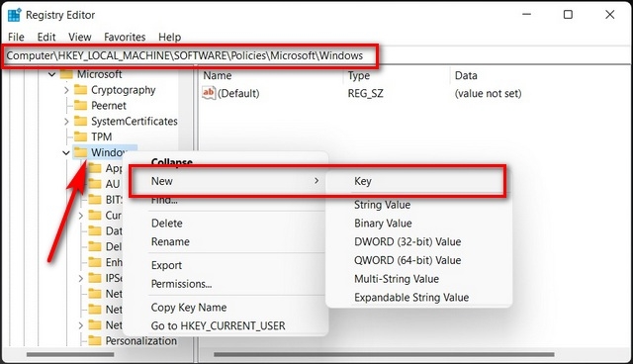
Task: Click the tree pane horizontal scrollbar
Action: coord(70,354)
